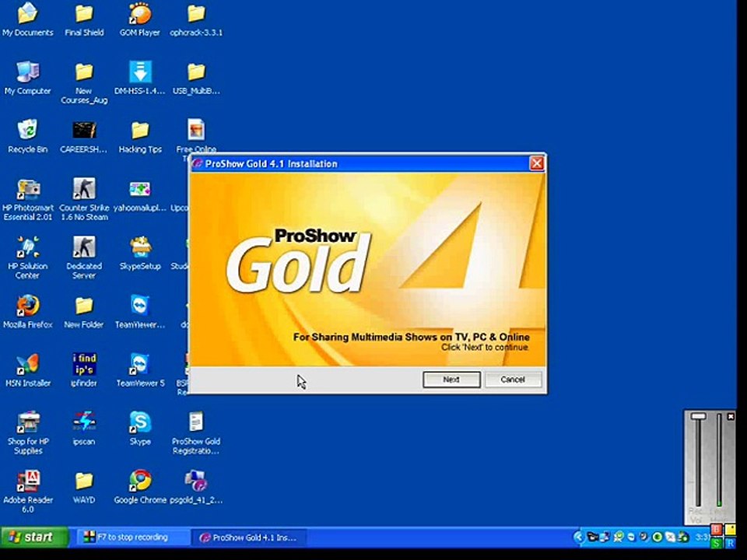The height and width of the screenshot is (560, 747).
Task: Cancel the ProShow Gold installation
Action: pyautogui.click(x=513, y=380)
